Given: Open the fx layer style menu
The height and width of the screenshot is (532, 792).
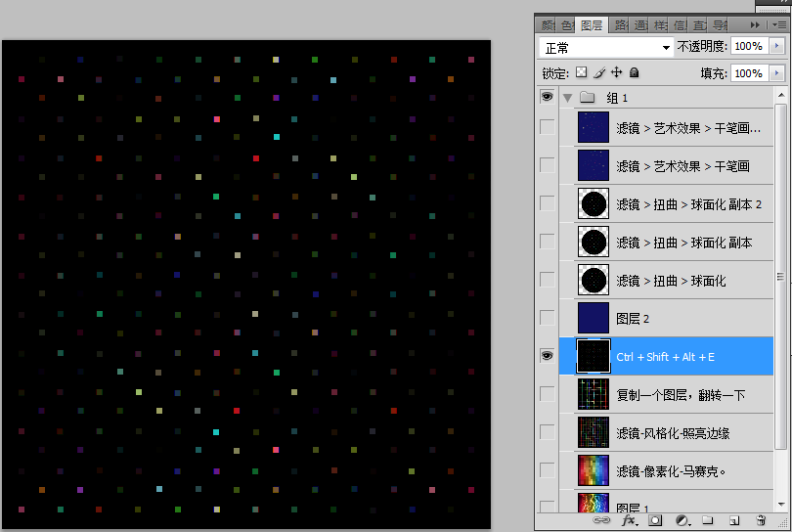Looking at the screenshot, I should [629, 521].
